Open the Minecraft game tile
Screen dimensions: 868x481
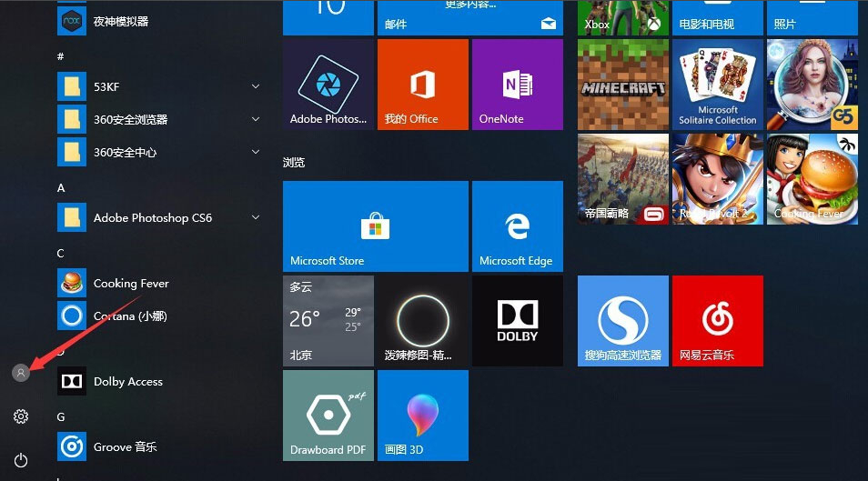[622, 85]
